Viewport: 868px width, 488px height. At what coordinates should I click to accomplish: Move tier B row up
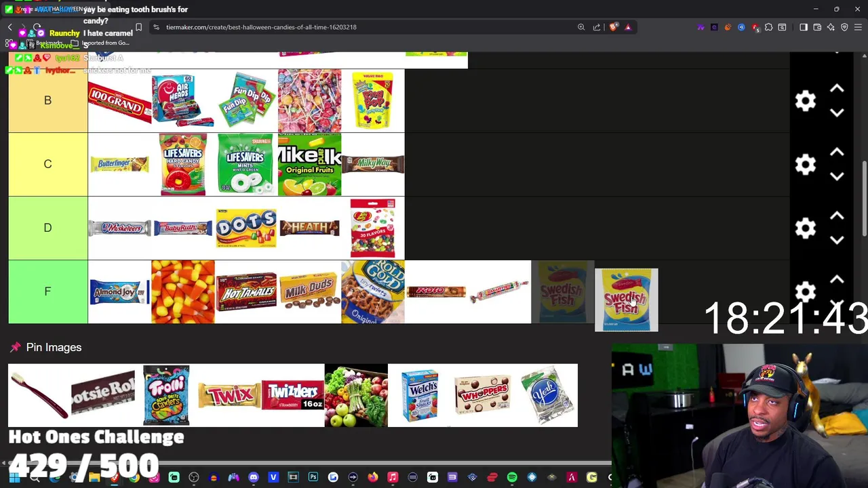[837, 89]
